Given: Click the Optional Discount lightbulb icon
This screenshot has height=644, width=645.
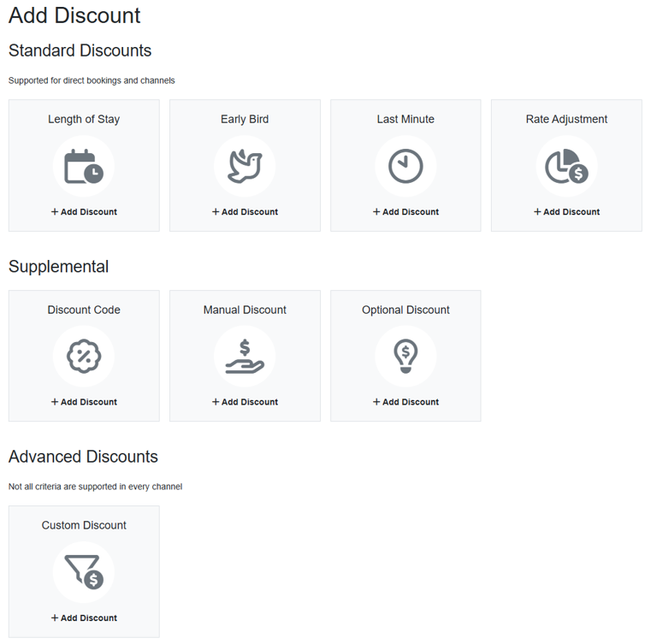Looking at the screenshot, I should (405, 356).
